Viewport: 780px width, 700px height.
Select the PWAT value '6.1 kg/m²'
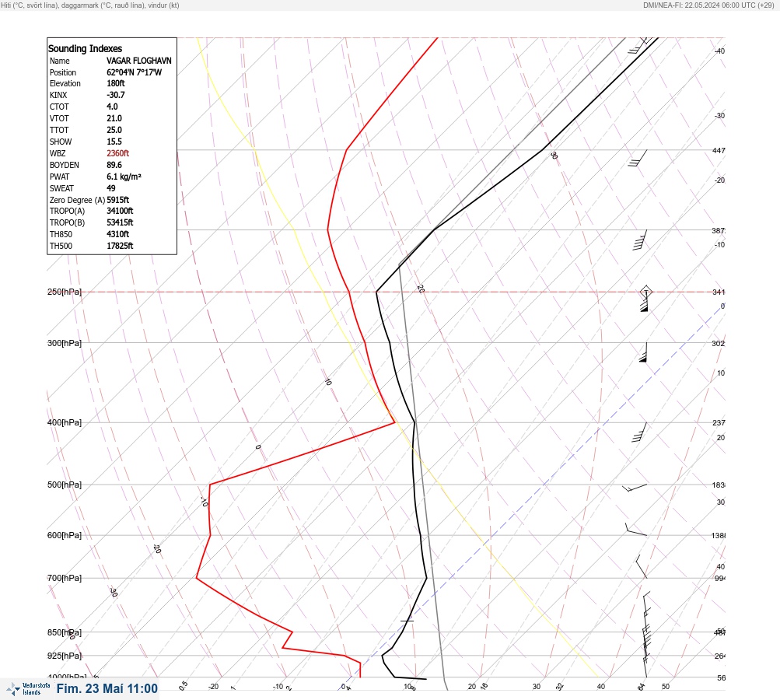point(124,177)
